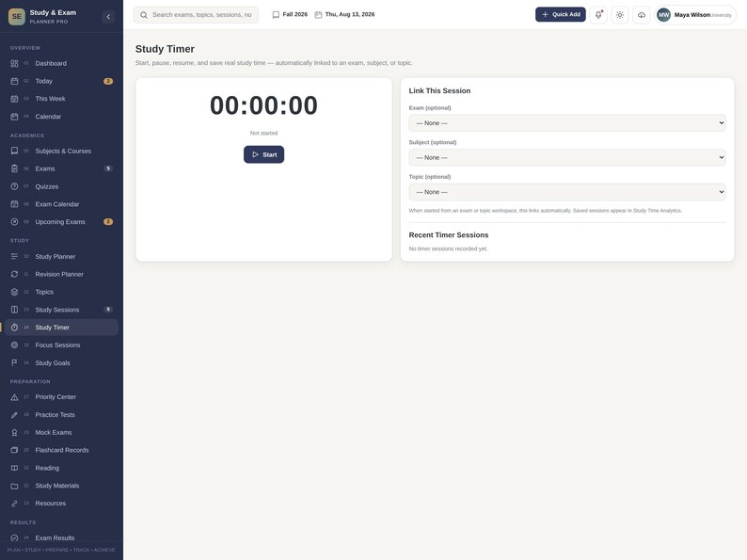Click the Revision Planner refresh icon
This screenshot has height=560, width=747.
(x=14, y=274)
